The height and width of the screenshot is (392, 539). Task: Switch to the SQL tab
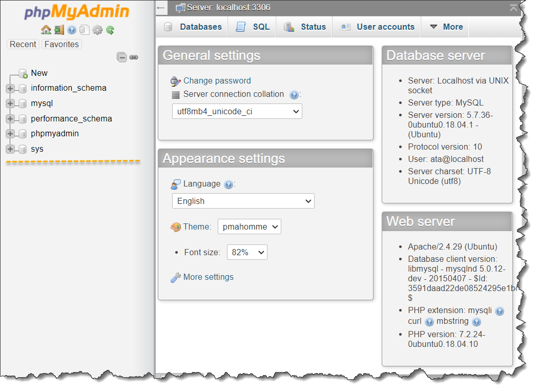tap(252, 27)
